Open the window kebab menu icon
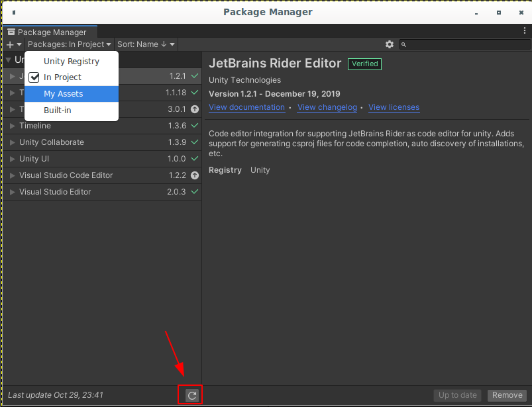532x407 pixels. (x=525, y=30)
